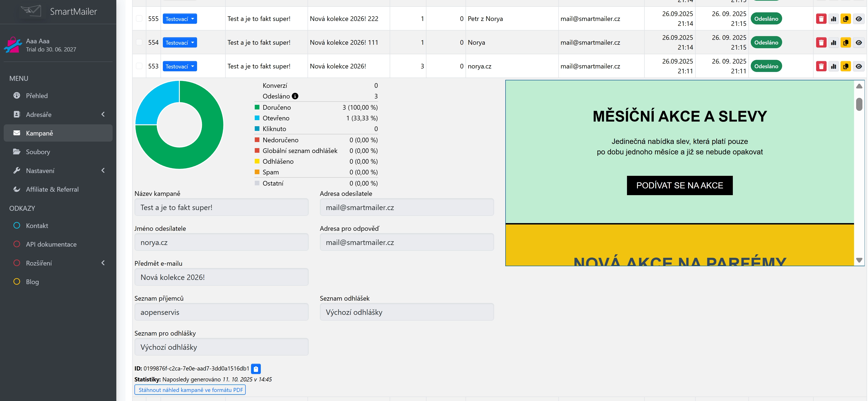
Task: Delete campaign 553 with the red trash icon
Action: point(821,66)
